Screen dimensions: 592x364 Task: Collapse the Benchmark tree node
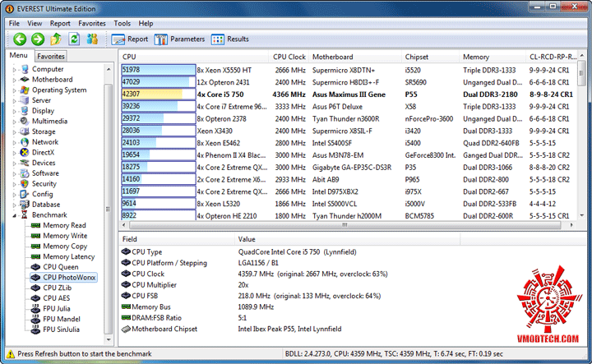point(15,215)
